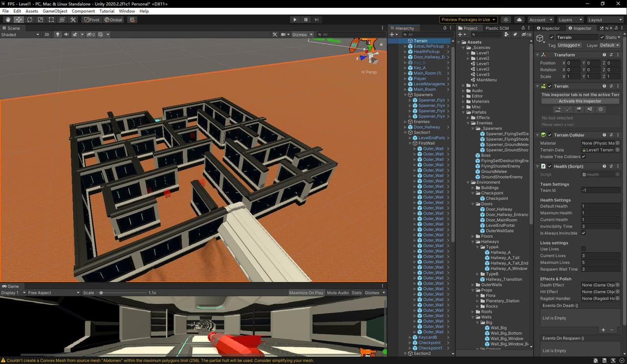Select the Rotate tool
This screenshot has width=627, height=364.
click(29, 20)
